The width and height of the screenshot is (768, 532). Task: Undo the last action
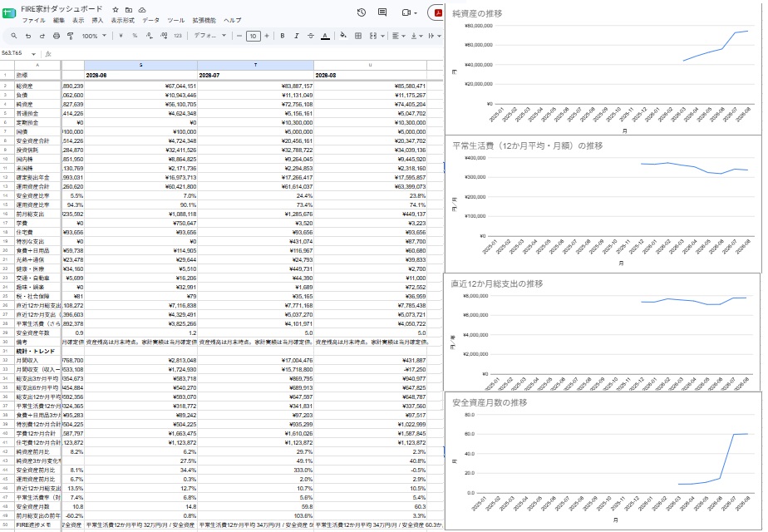(28, 36)
